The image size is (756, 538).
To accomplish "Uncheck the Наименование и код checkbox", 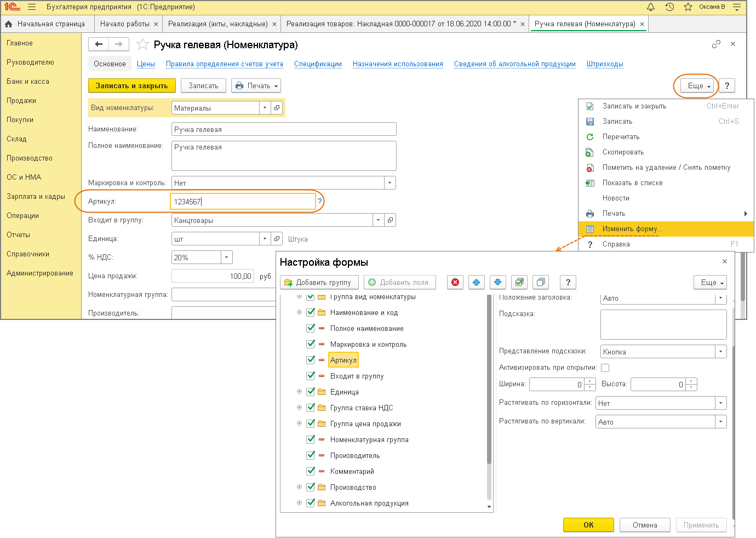I will 311,312.
